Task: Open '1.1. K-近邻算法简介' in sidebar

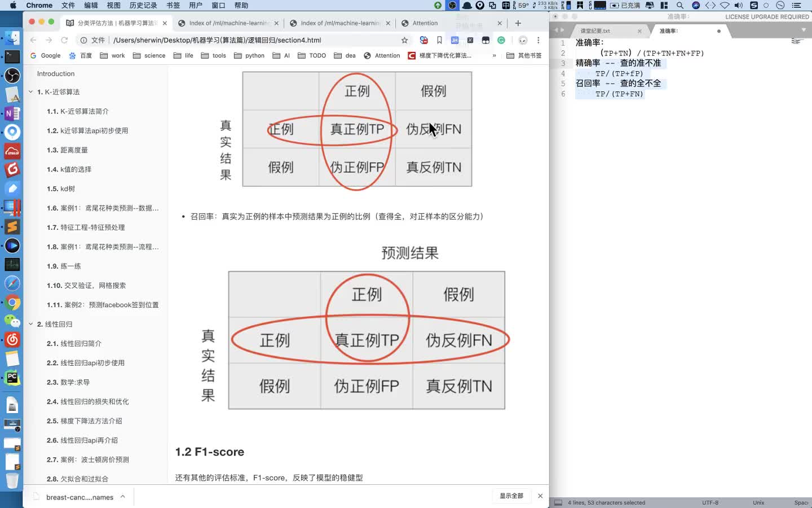Action: pyautogui.click(x=78, y=111)
